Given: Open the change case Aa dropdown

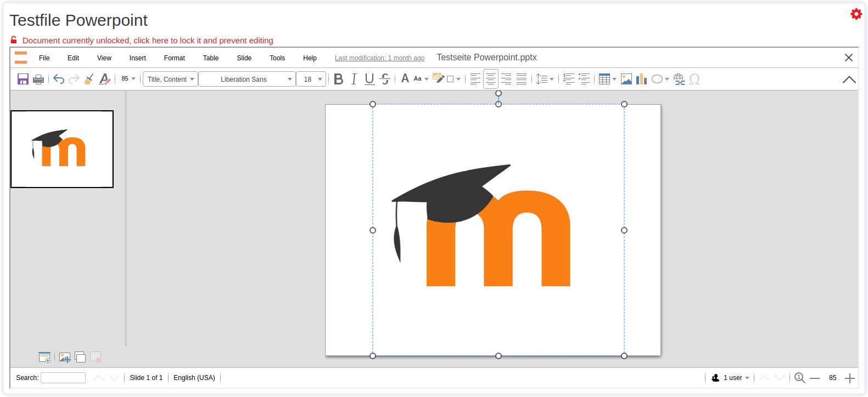Looking at the screenshot, I should click(421, 79).
